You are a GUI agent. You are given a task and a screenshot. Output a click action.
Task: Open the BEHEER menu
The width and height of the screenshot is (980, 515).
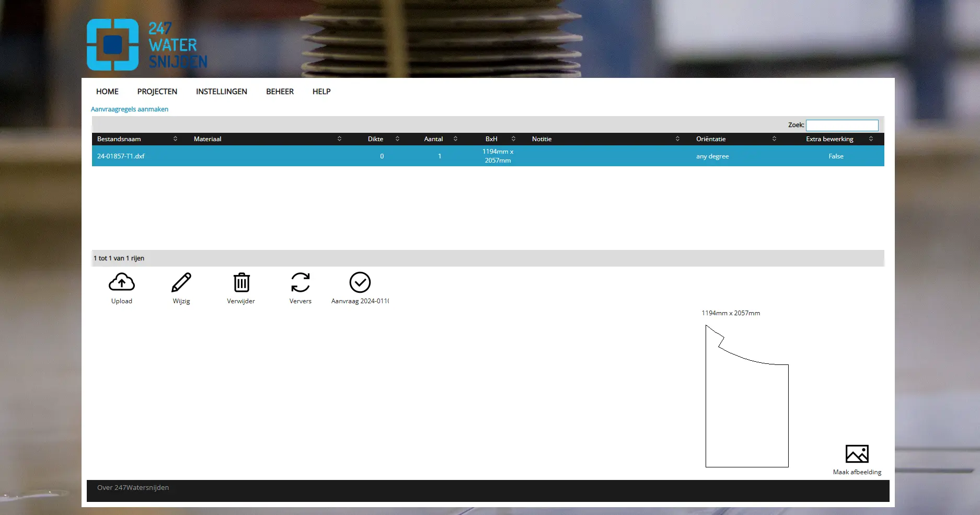coord(280,91)
